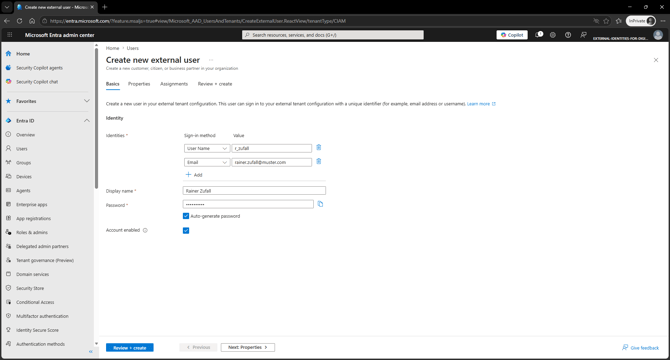Open Give feedback link
Image resolution: width=670 pixels, height=360 pixels.
[x=641, y=348]
